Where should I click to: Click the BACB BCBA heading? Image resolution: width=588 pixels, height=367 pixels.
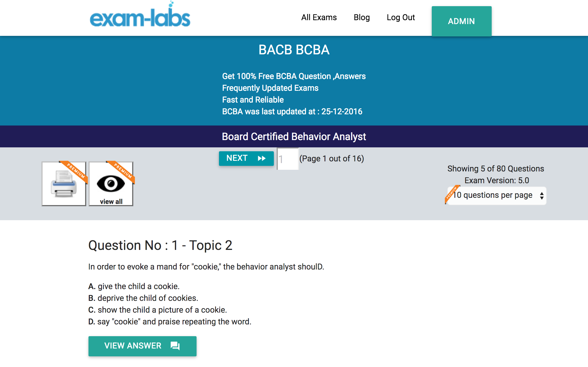pos(294,50)
